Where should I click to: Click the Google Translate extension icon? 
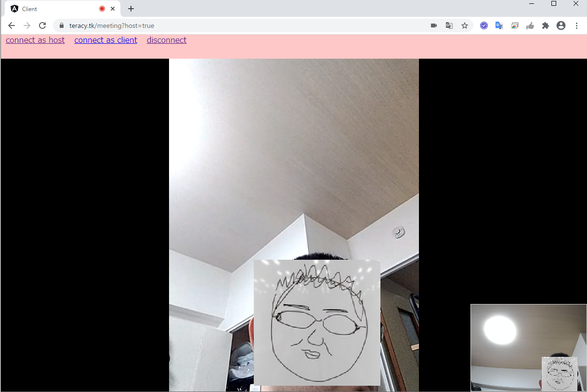click(x=499, y=25)
